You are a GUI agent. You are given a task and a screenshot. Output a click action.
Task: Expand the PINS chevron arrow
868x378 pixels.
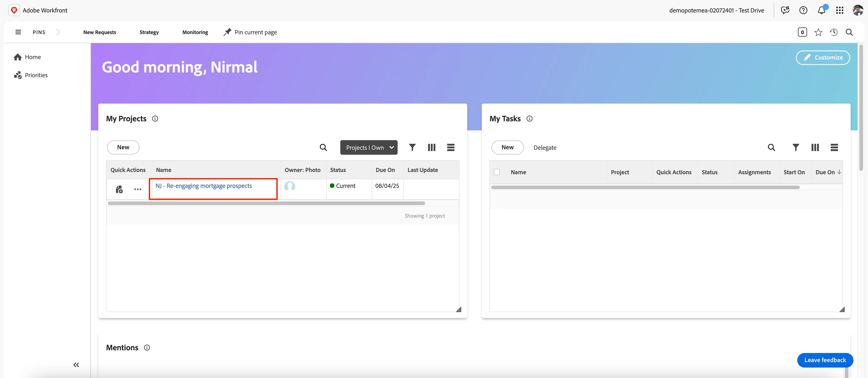[58, 32]
